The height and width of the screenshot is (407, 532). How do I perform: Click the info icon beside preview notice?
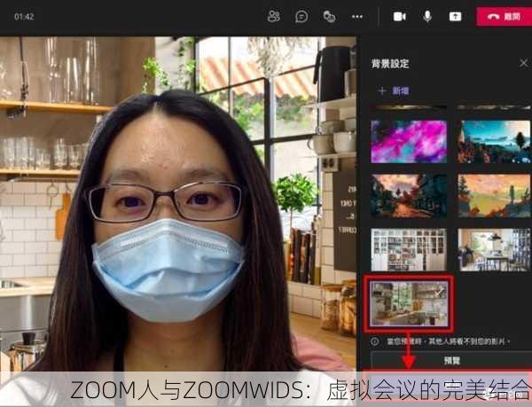[x=374, y=341]
